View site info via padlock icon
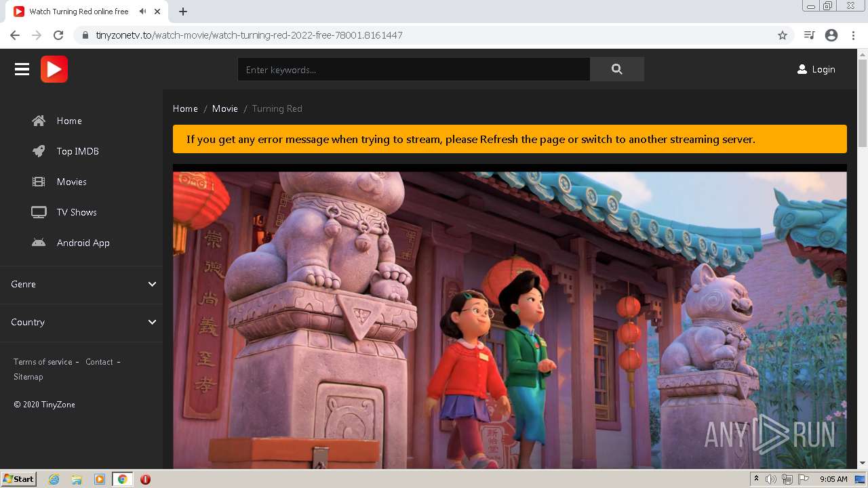Image resolution: width=868 pixels, height=488 pixels. (85, 35)
